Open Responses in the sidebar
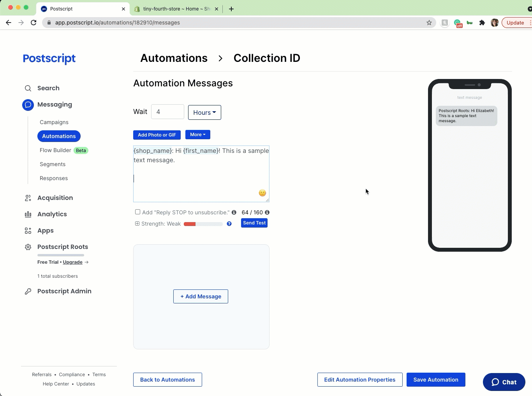The width and height of the screenshot is (532, 396). tap(54, 178)
